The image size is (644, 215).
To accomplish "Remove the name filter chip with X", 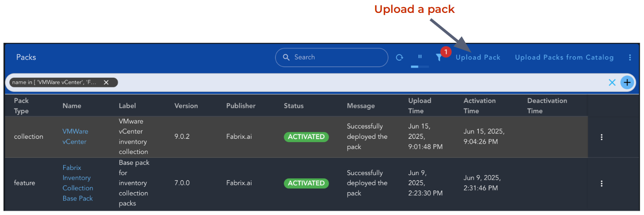I will pyautogui.click(x=106, y=83).
